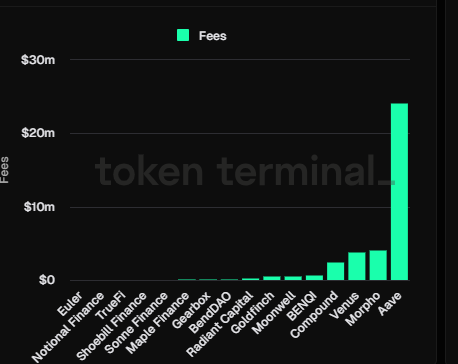458x364 pixels.
Task: Click the Euler axis label
Action: click(70, 304)
